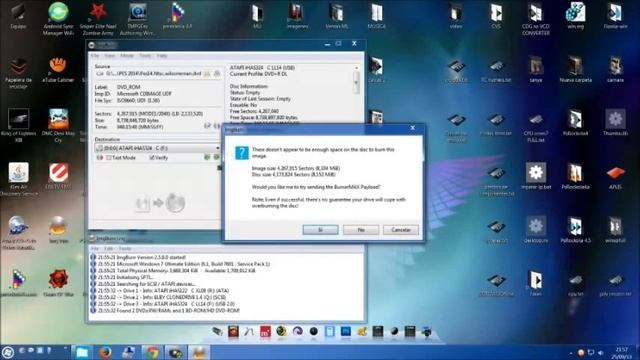
Task: Open File menu in ImgBurn Log window
Action: 95,249
